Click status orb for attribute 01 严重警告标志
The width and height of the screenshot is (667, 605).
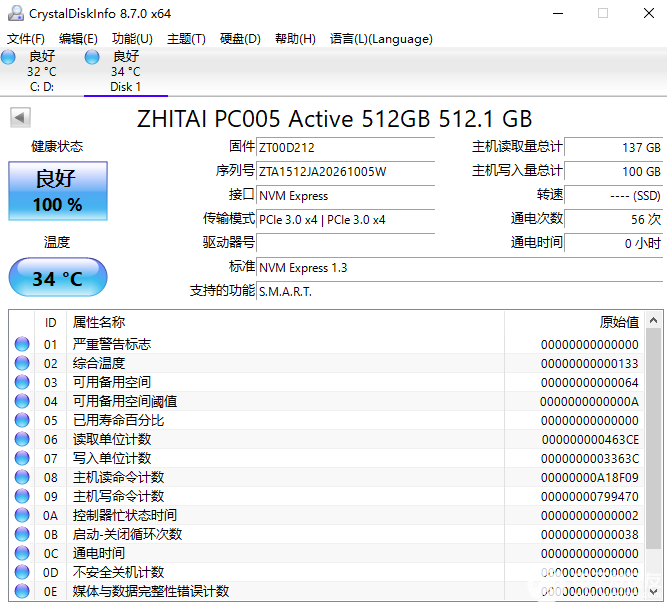(x=22, y=344)
